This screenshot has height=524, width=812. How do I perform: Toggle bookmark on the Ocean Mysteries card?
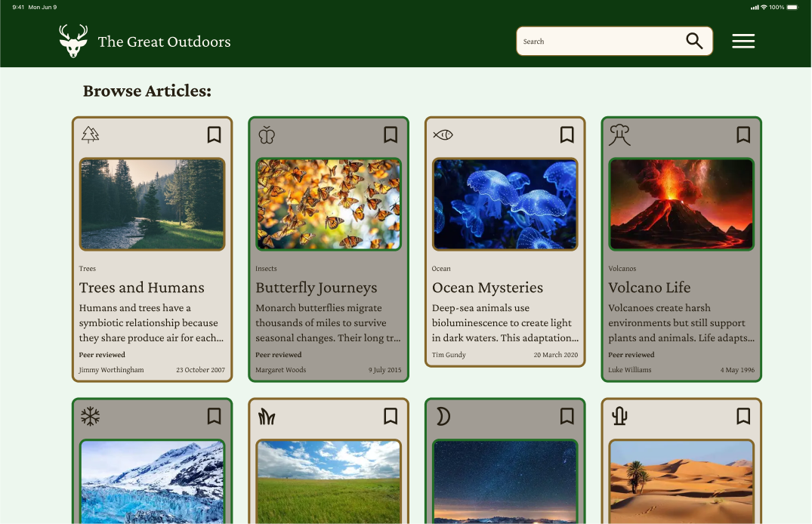coord(567,135)
